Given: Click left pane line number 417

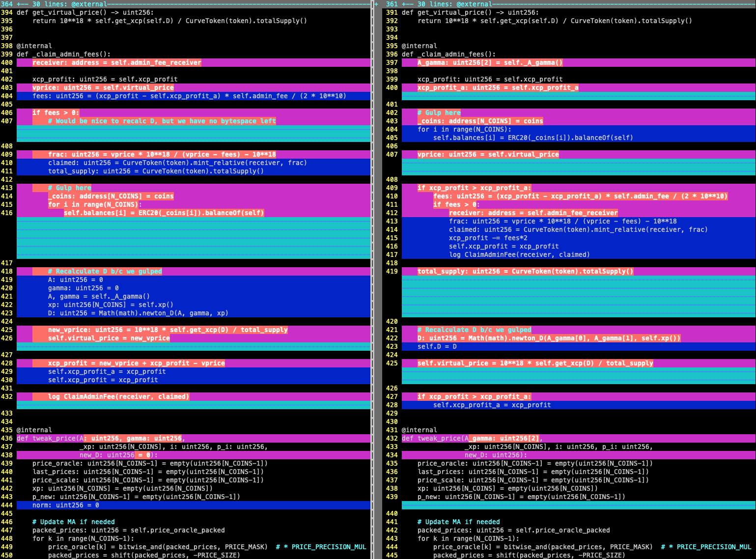Looking at the screenshot, I should point(7,263).
